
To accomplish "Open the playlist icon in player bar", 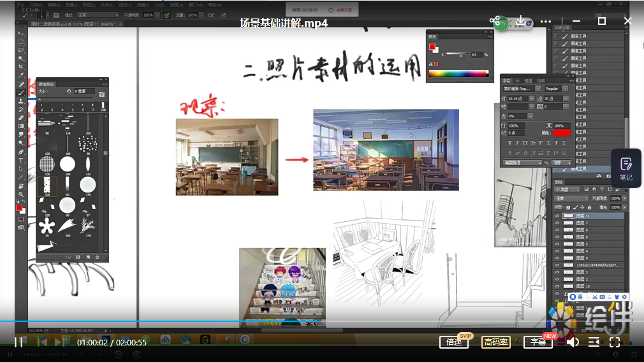I will coord(594,342).
